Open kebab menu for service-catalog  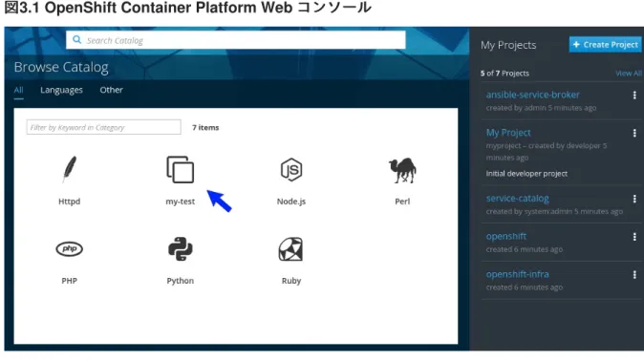point(634,200)
